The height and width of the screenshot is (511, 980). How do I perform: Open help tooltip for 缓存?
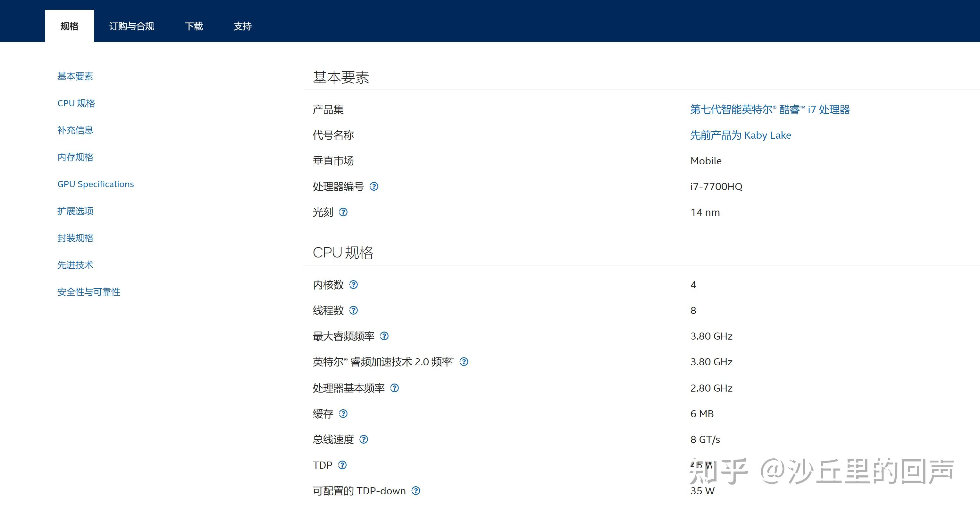(344, 414)
